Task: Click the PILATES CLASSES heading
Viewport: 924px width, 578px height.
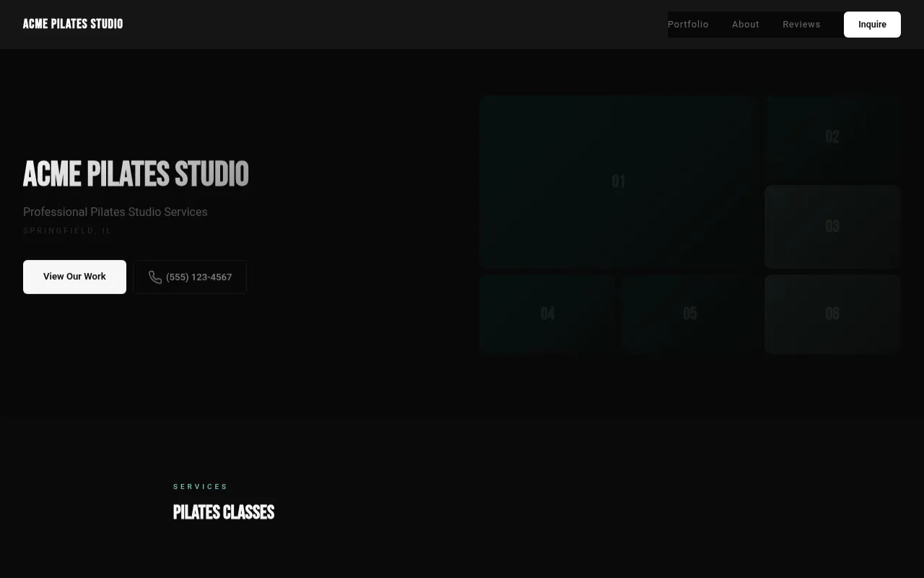Action: (x=224, y=512)
